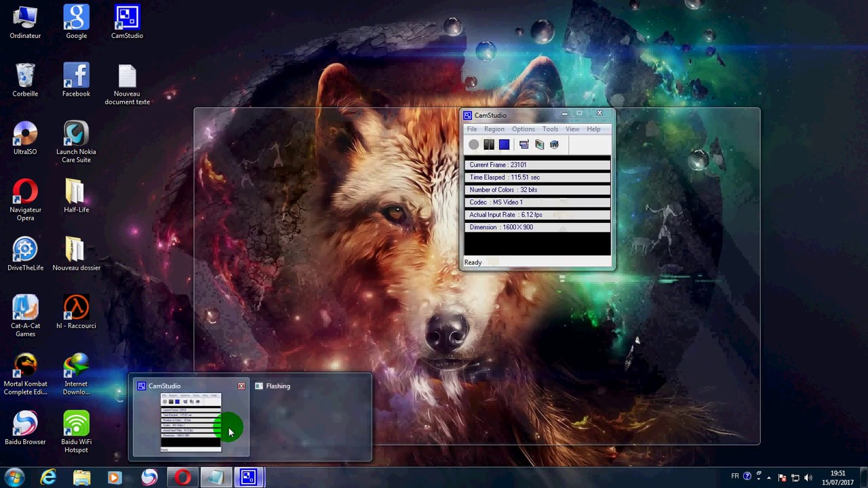Select the Facebook desktop shortcut
The width and height of the screenshot is (868, 488).
pos(76,80)
